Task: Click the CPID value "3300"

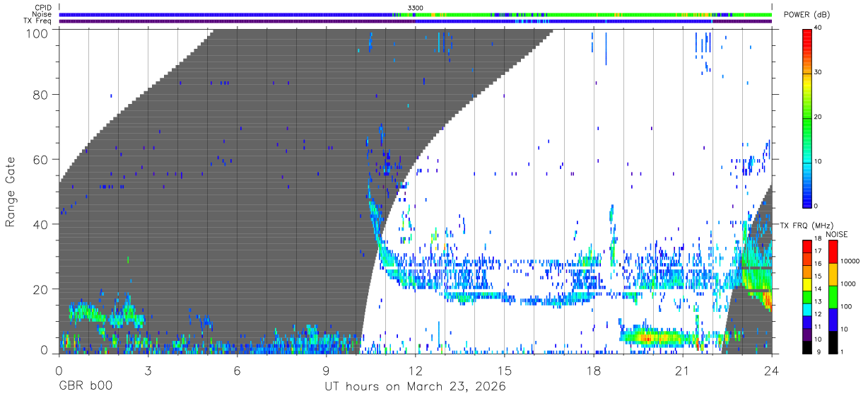Action: [416, 8]
